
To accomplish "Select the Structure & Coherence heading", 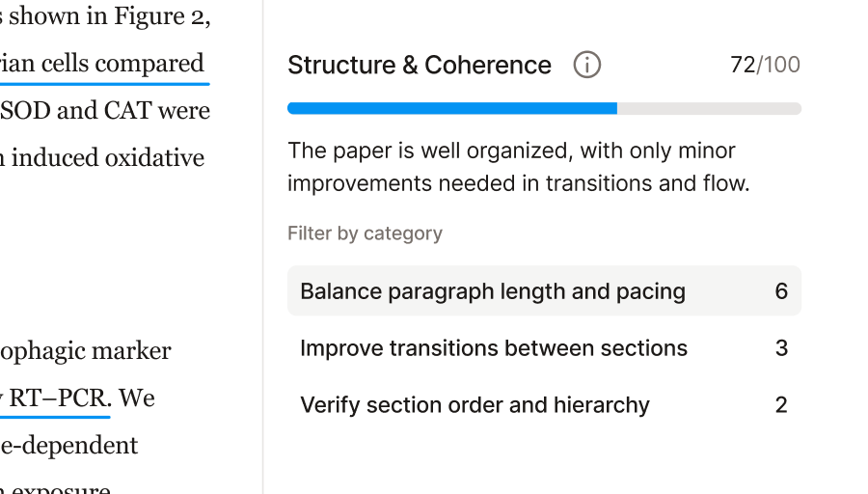I will (420, 66).
